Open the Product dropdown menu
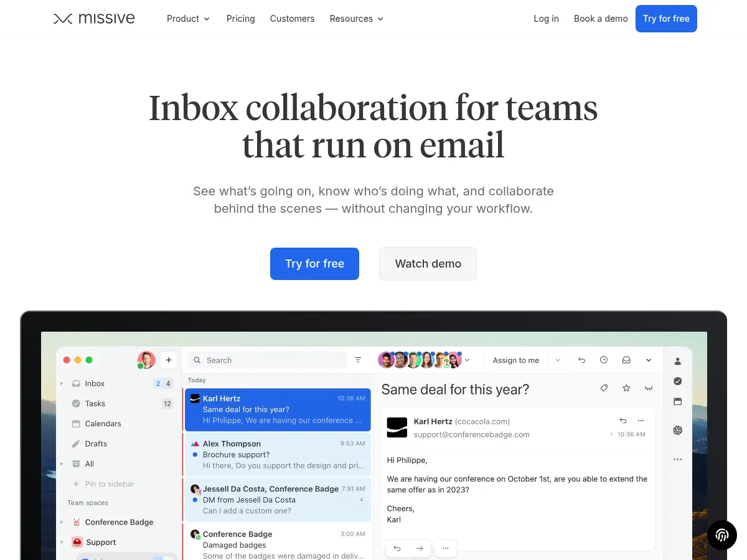The image size is (747, 560). click(x=188, y=19)
